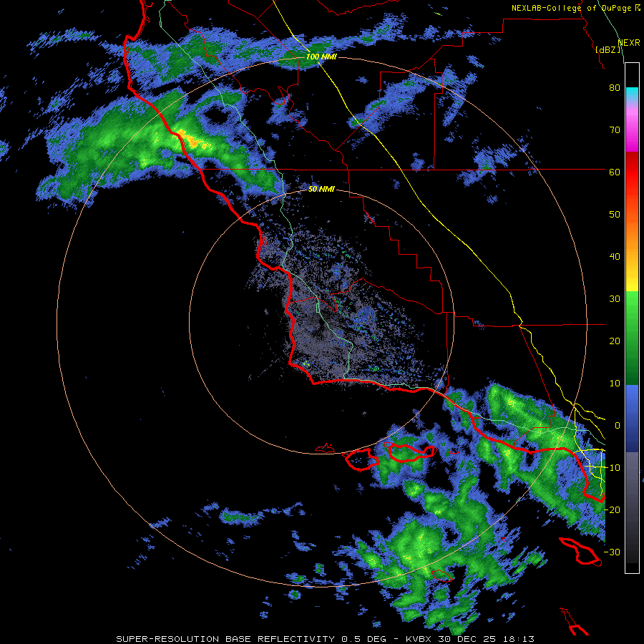644x644 pixels.
Task: Click the [dBZ] unit label
Action: [x=609, y=49]
